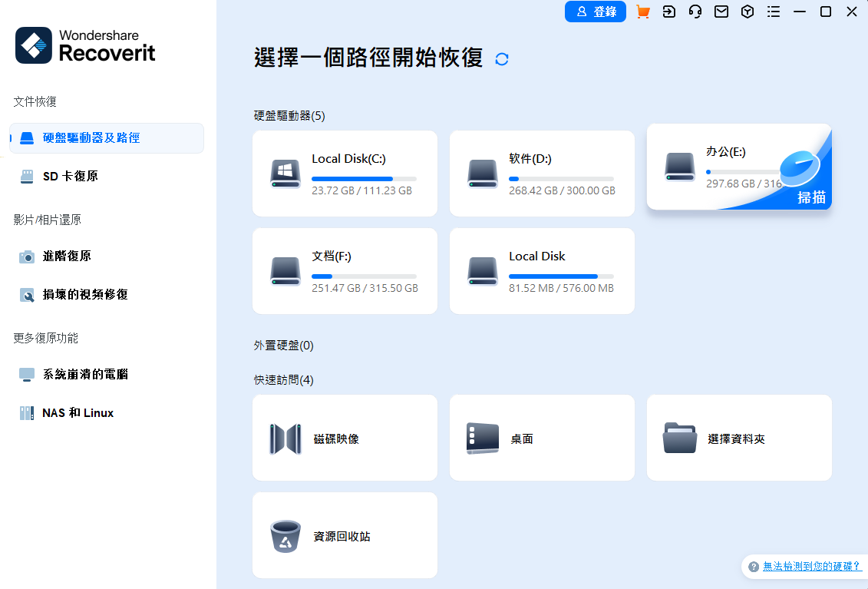Open 無法檢測到您的硬碟？ help link
The width and height of the screenshot is (868, 589).
pos(812,566)
